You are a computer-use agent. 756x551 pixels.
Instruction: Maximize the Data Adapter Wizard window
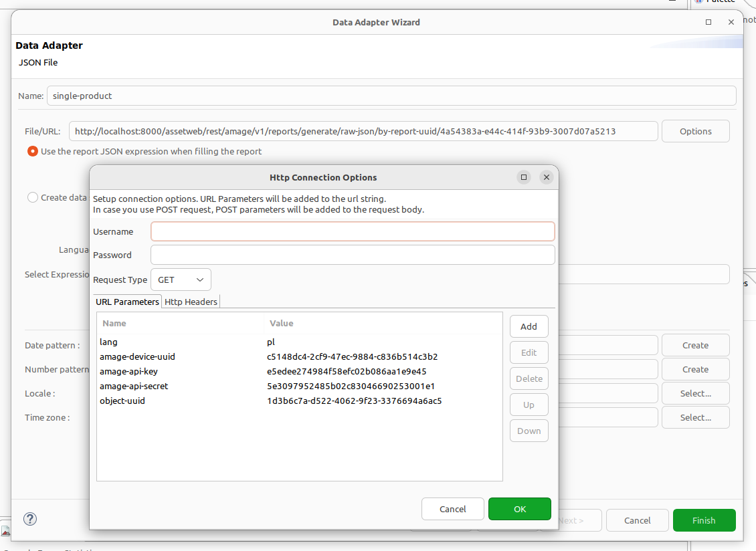[x=708, y=22]
